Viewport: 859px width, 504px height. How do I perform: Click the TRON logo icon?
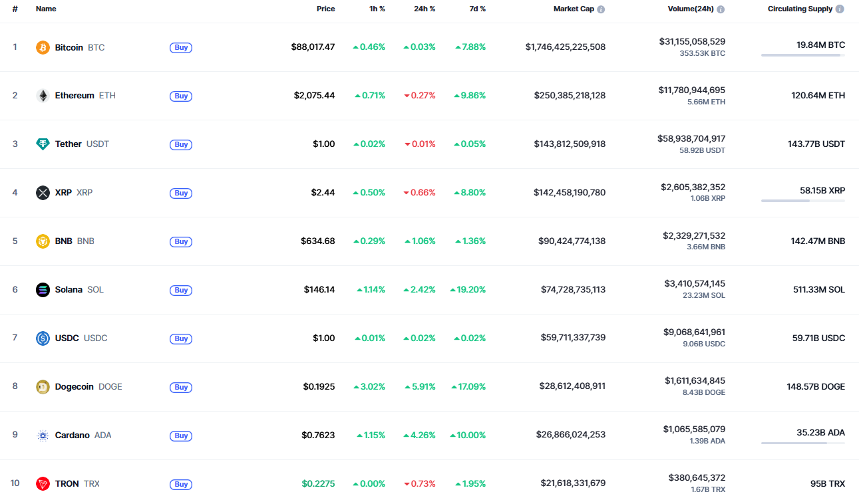[x=43, y=484]
